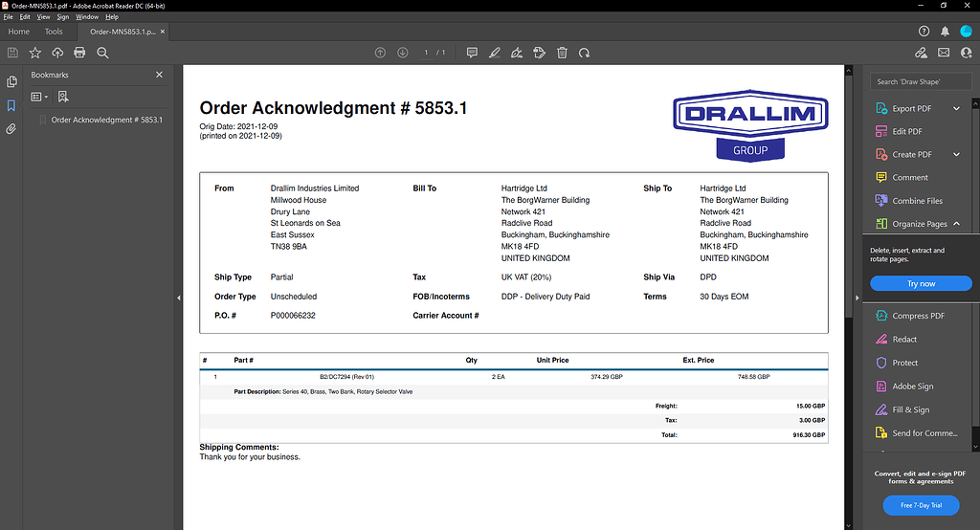Open the Redact tool
This screenshot has width=980, height=530.
(x=904, y=340)
